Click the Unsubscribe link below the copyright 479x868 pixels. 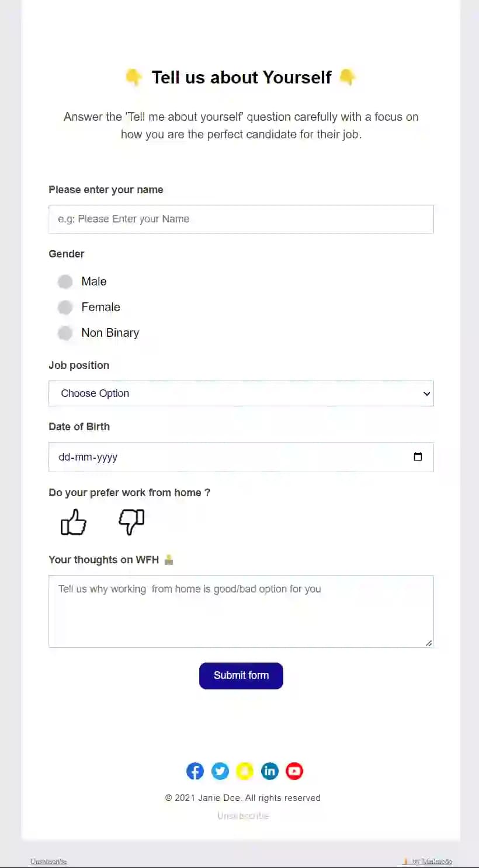(x=242, y=815)
